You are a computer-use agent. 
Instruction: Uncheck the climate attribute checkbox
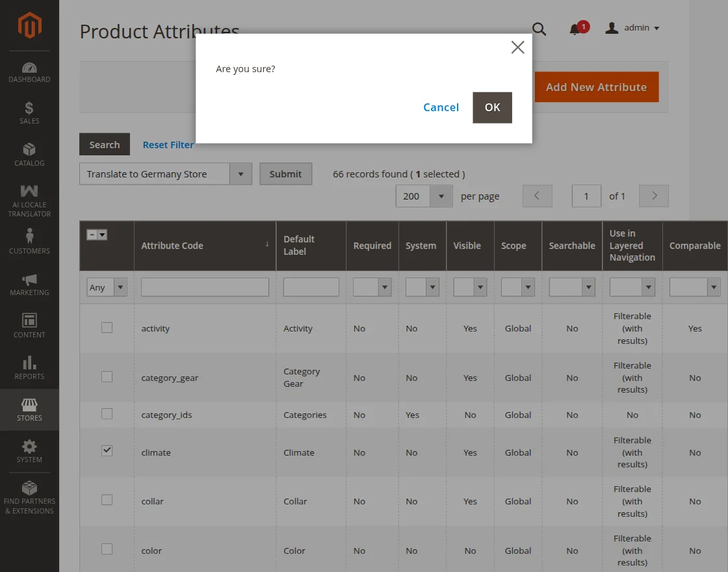click(x=107, y=450)
